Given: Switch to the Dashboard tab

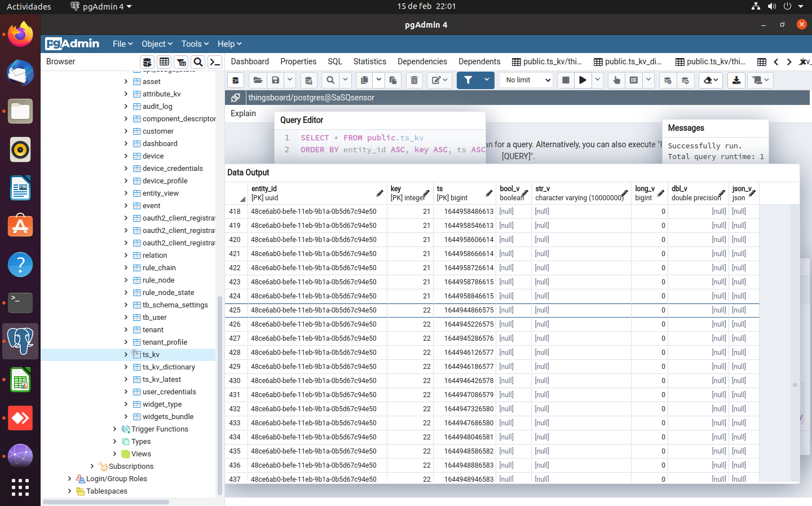Looking at the screenshot, I should (x=250, y=61).
